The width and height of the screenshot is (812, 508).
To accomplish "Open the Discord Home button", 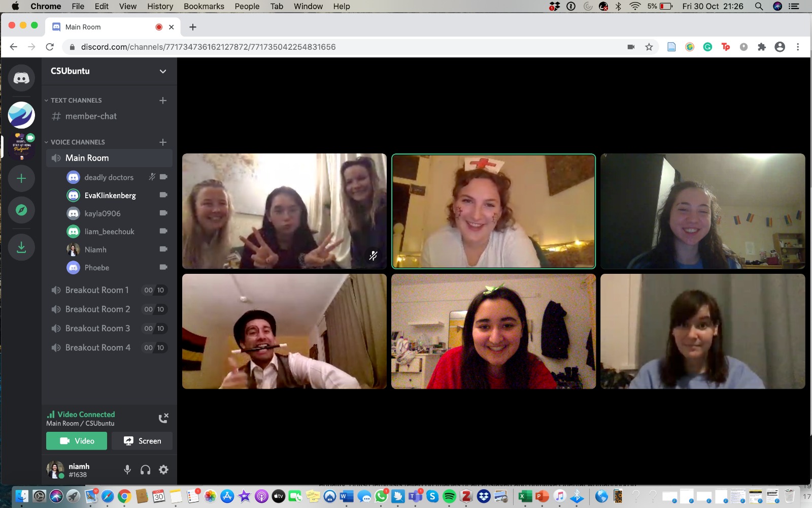I will (x=21, y=78).
